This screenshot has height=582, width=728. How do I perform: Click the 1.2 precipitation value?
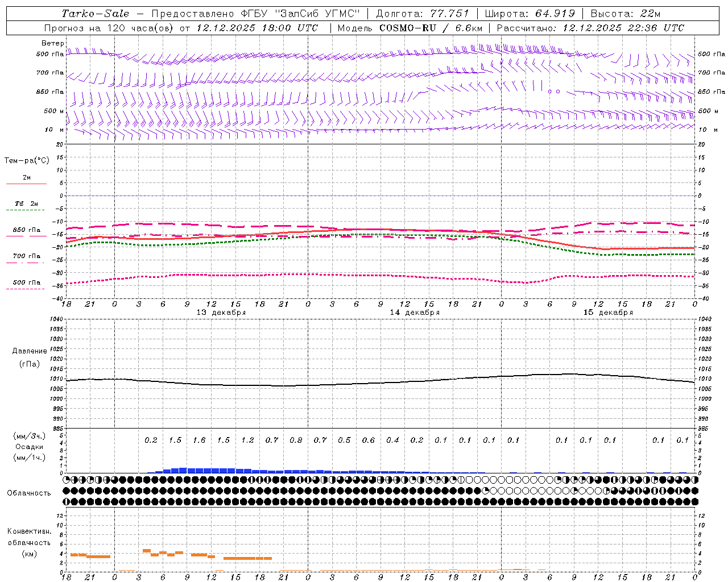[247, 440]
